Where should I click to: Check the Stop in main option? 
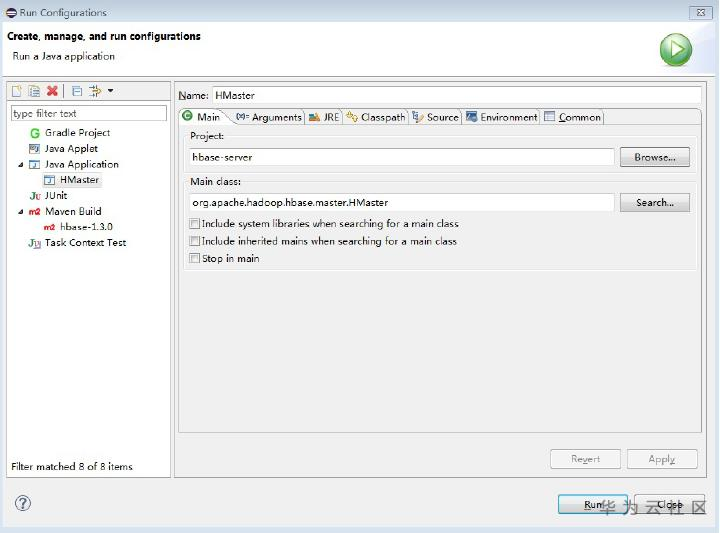pos(195,258)
